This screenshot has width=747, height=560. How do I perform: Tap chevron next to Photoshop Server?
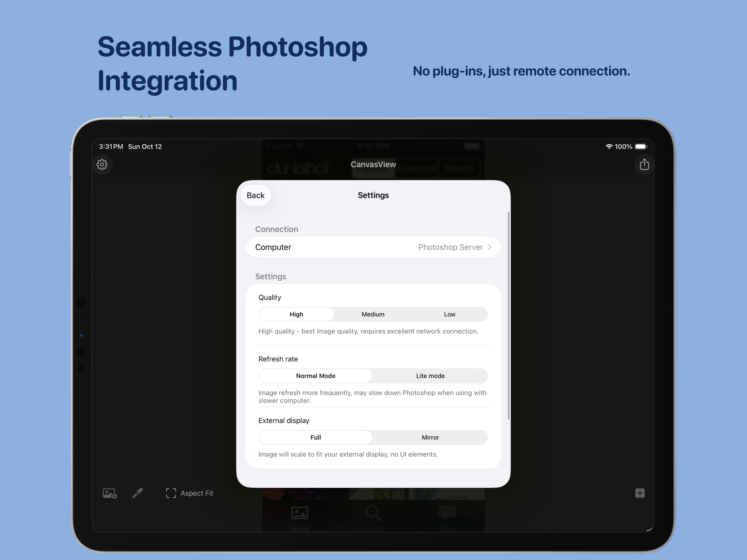click(x=490, y=247)
